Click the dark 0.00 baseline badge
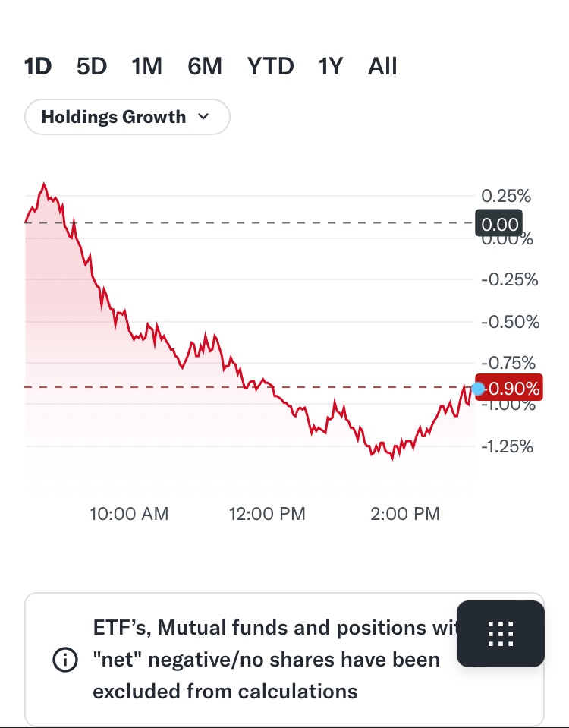 click(499, 224)
